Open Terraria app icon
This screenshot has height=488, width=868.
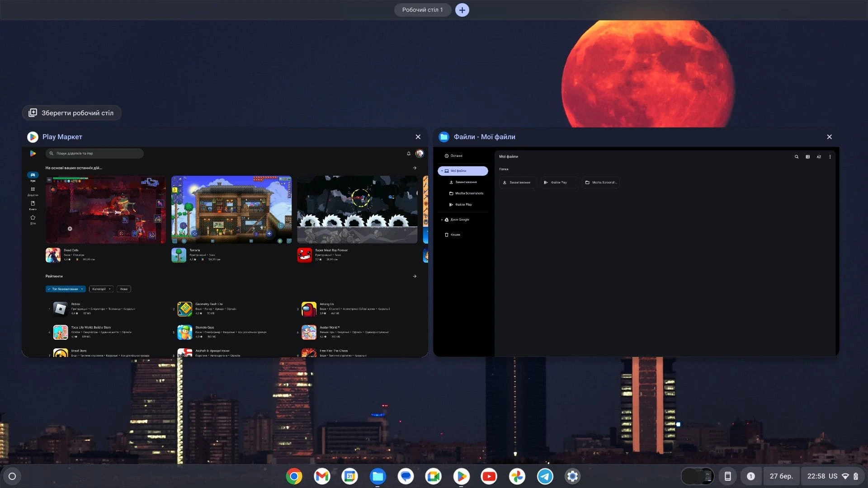click(179, 255)
